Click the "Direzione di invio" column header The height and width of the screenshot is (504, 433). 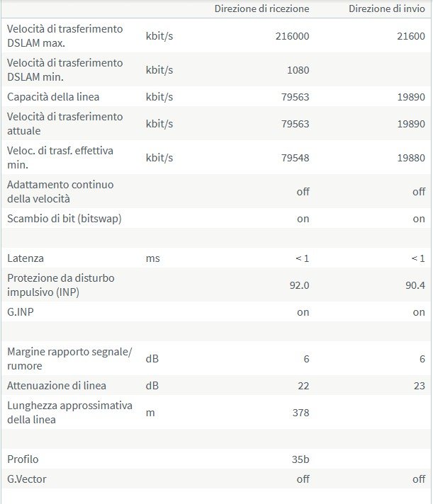pyautogui.click(x=387, y=8)
